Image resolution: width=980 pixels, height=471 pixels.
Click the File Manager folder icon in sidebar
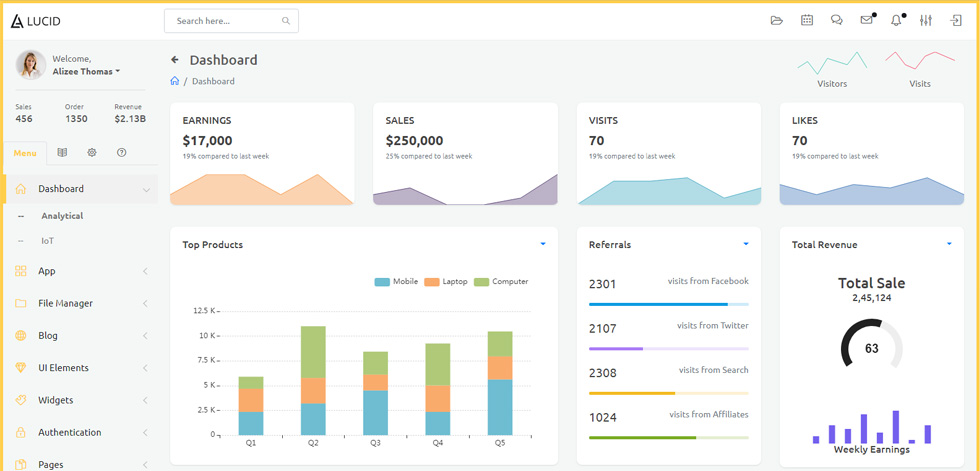point(21,304)
